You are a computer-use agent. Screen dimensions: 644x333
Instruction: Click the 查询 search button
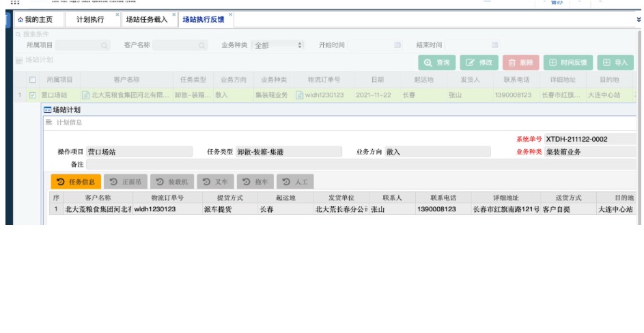coord(437,63)
